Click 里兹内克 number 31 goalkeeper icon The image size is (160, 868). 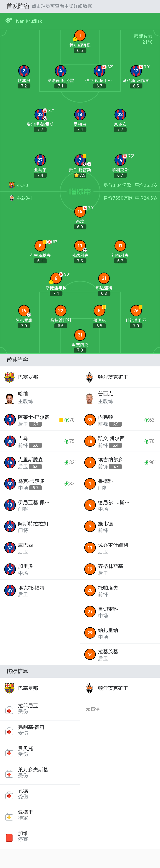pos(80,335)
